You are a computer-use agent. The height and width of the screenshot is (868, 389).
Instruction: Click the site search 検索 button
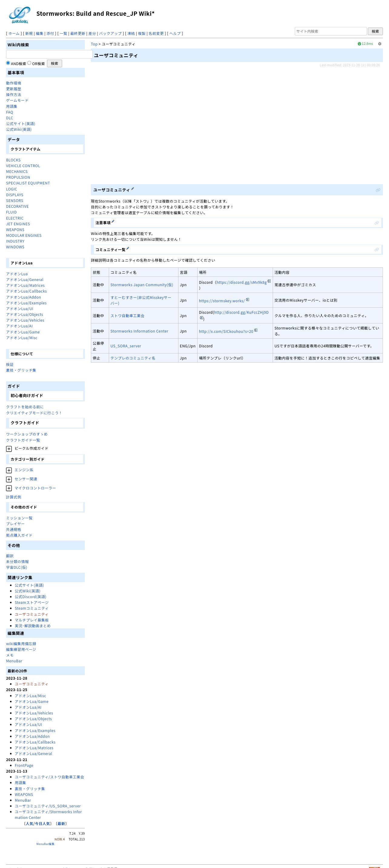(x=375, y=31)
